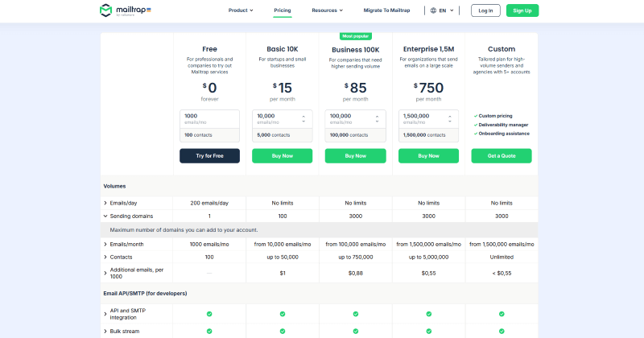Click API and SMTP checkmark in Custom column
This screenshot has width=644, height=338.
click(502, 314)
